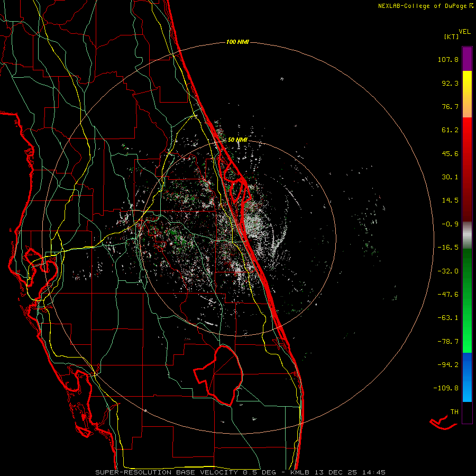
Task: Select the -0.9 legend value
Action: 450,224
